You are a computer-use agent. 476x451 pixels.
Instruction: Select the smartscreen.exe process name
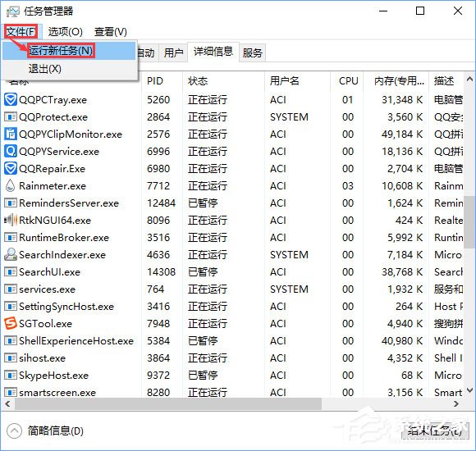pos(57,393)
